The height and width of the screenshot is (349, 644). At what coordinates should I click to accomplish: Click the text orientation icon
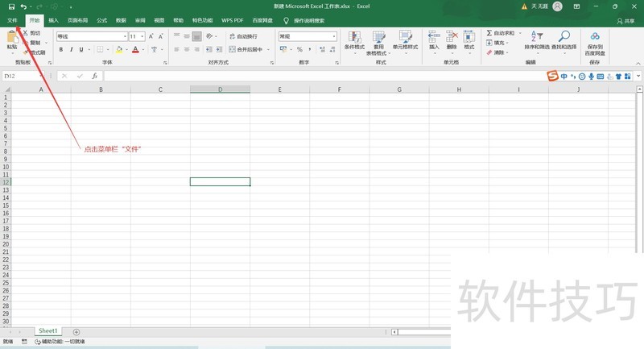click(209, 36)
